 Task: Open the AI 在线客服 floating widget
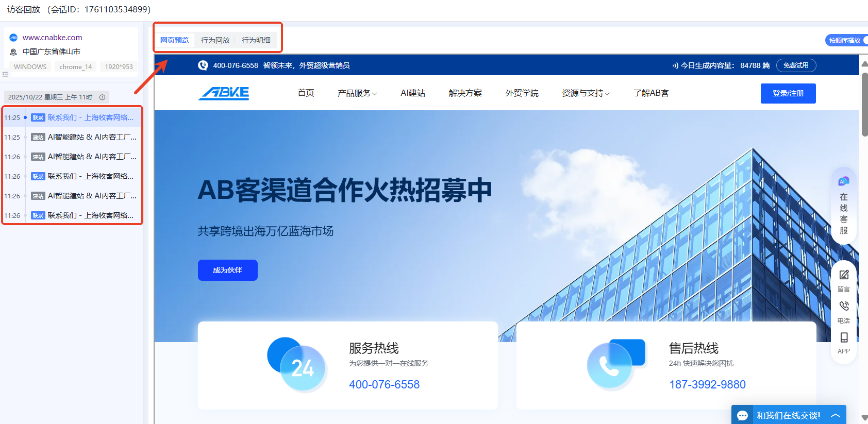tap(844, 206)
